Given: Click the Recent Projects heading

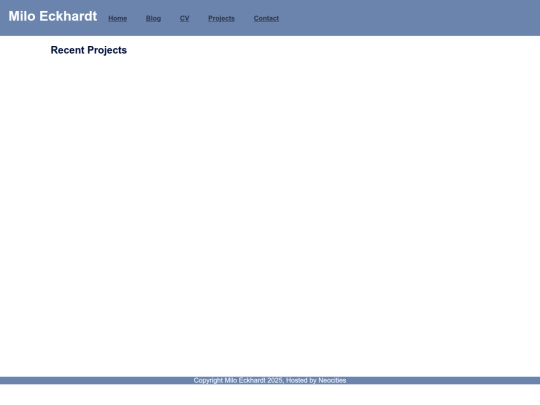Looking at the screenshot, I should (89, 50).
